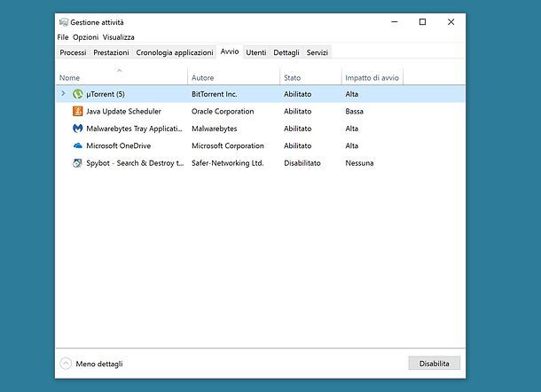541x392 pixels.
Task: Select the Microsoft OneDrive entry
Action: click(118, 145)
